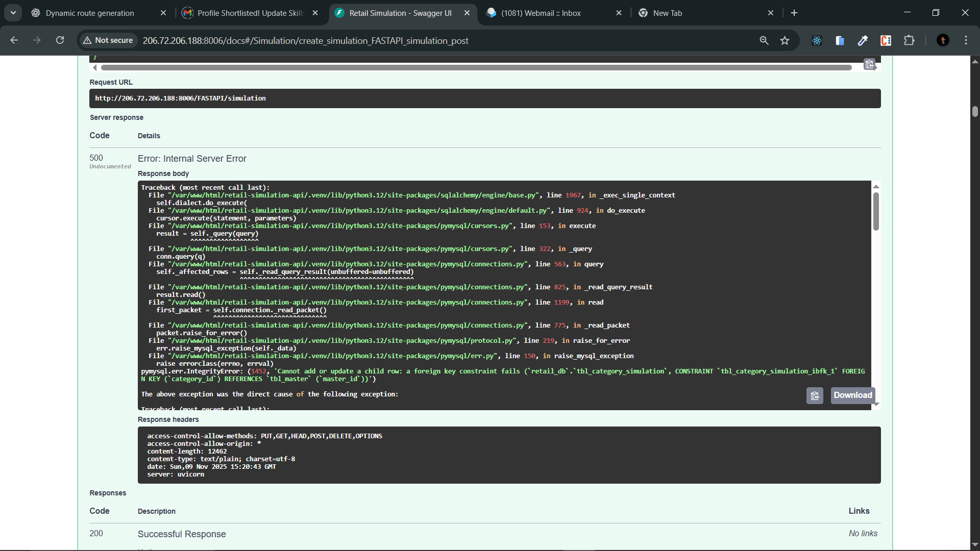This screenshot has height=551, width=980.
Task: Click the browser reload icon
Action: pos(60,40)
